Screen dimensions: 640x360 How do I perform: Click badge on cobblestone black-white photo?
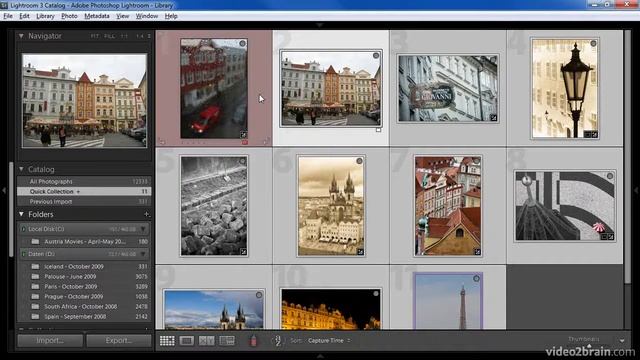click(x=243, y=252)
